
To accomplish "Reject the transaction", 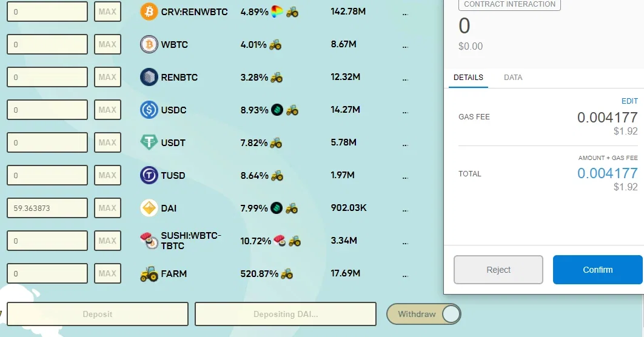I will pos(498,270).
